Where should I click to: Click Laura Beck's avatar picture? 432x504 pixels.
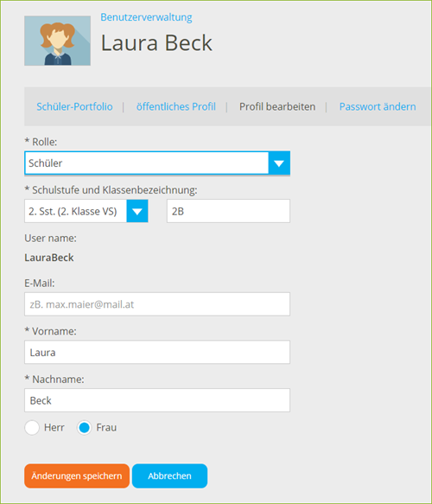tap(57, 41)
